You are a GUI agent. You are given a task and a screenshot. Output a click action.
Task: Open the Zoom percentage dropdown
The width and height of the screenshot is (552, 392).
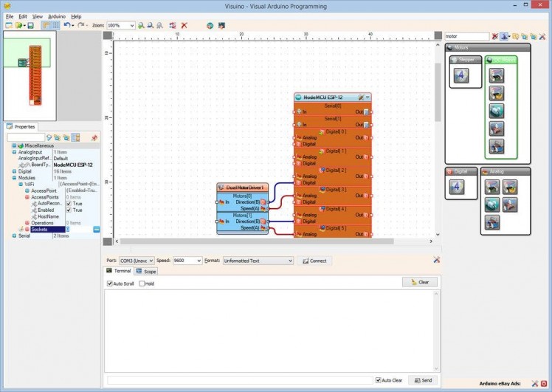131,25
